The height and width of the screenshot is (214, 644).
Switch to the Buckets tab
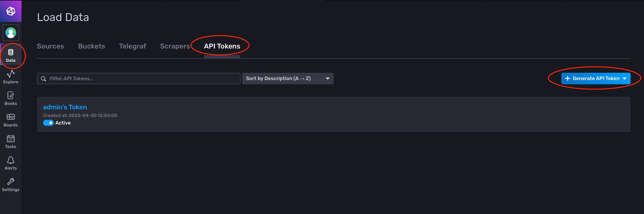coord(92,46)
